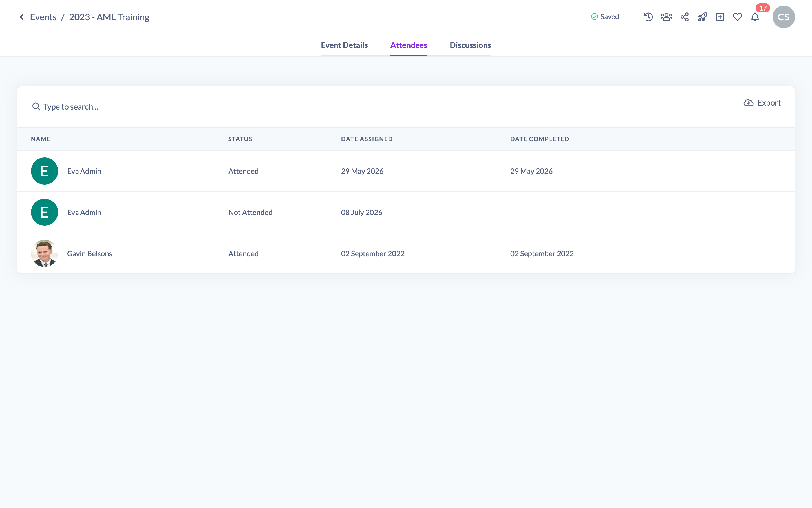This screenshot has width=812, height=508.
Task: Focus the Type to search field
Action: point(70,106)
